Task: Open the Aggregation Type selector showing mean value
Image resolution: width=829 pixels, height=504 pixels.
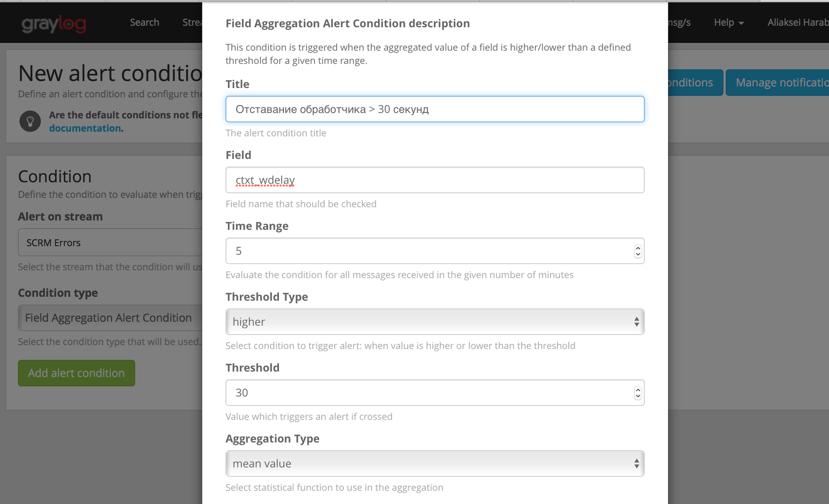Action: click(x=435, y=463)
